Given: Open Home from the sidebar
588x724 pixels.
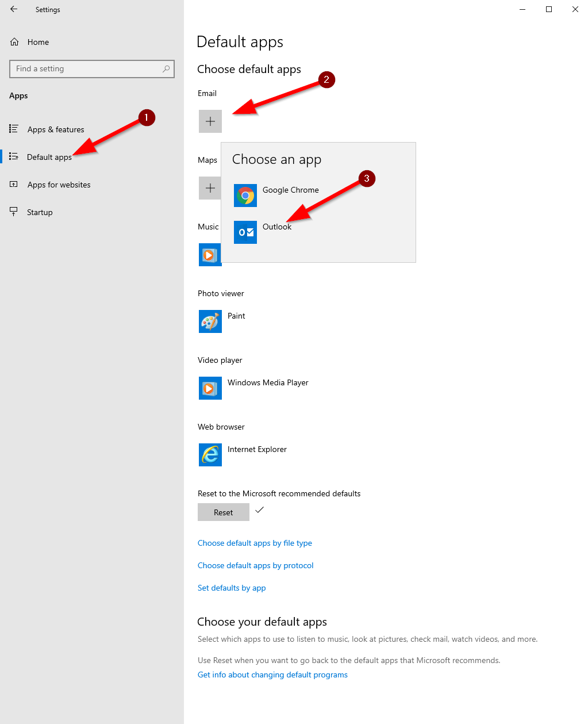Looking at the screenshot, I should click(38, 42).
